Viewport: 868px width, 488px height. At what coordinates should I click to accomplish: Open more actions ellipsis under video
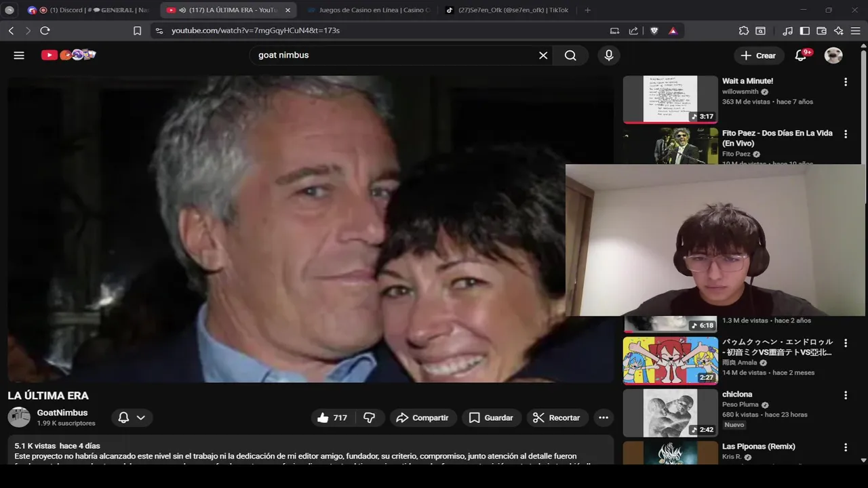click(604, 418)
